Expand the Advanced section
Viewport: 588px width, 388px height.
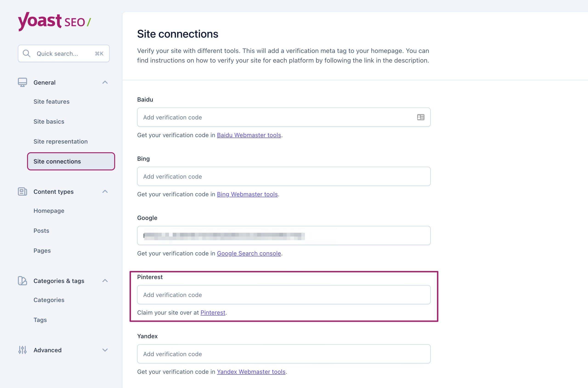click(105, 350)
